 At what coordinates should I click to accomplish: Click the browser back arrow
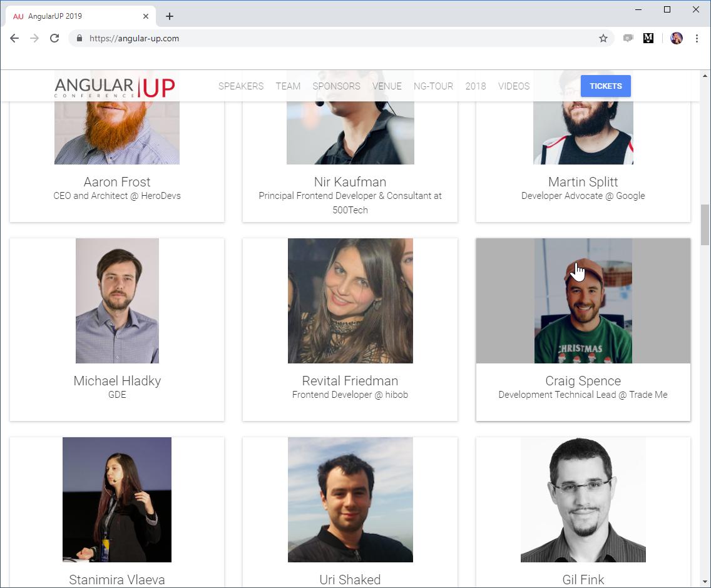click(14, 39)
